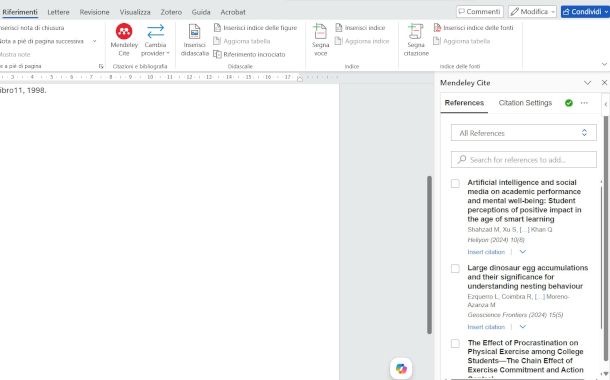Open the Nota a piè di pagina successiva dropdown
610x380 pixels.
point(94,41)
